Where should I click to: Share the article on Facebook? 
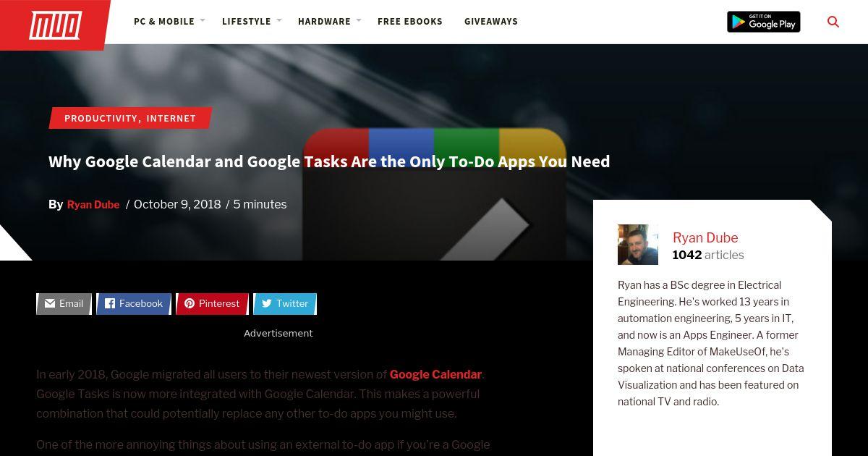coord(134,304)
